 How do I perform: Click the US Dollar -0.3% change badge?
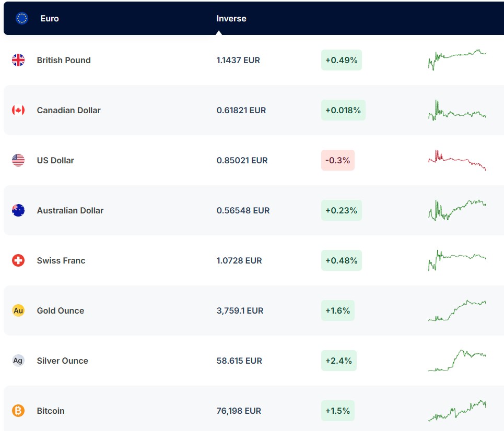[337, 160]
